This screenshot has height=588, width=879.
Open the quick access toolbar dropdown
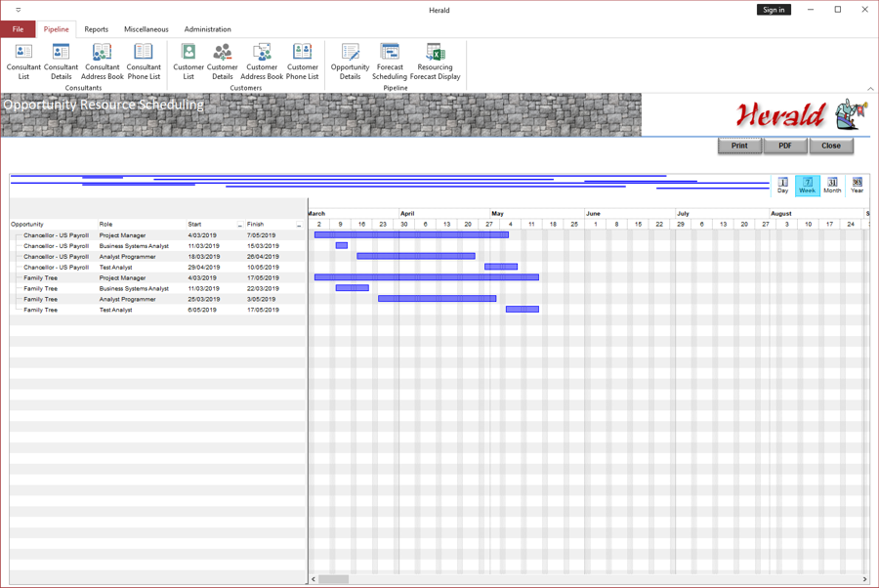[18, 10]
